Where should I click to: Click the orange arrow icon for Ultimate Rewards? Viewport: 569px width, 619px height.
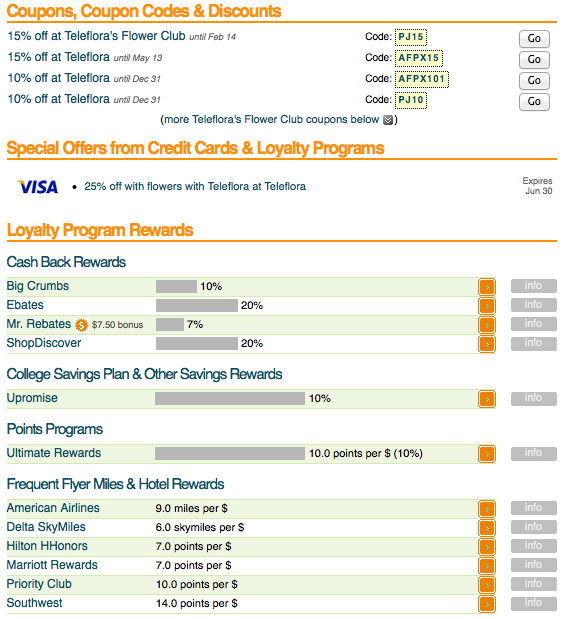(487, 454)
